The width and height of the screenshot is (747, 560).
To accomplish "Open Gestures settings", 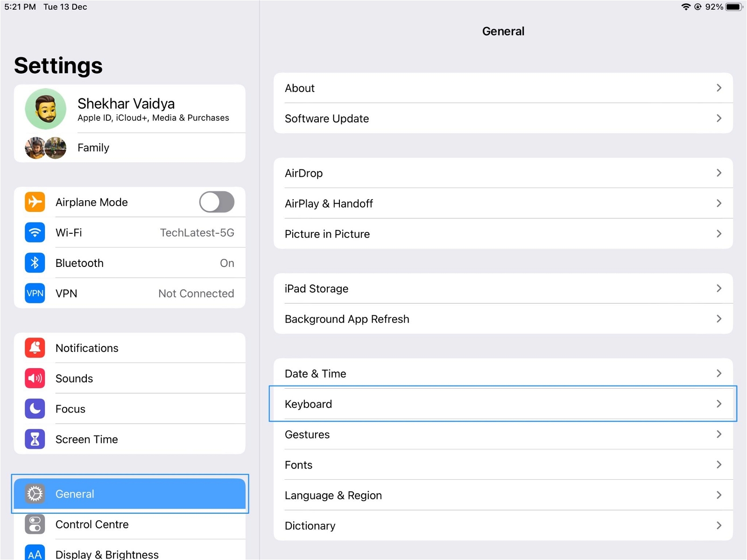I will click(x=503, y=434).
